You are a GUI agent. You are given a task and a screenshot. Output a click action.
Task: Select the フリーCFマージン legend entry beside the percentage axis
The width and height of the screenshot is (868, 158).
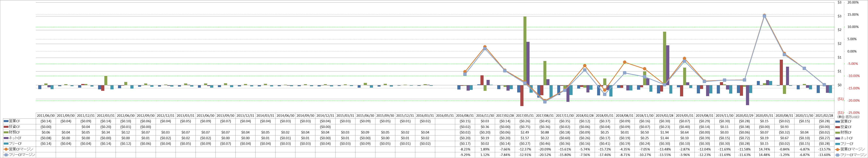(x=851, y=155)
